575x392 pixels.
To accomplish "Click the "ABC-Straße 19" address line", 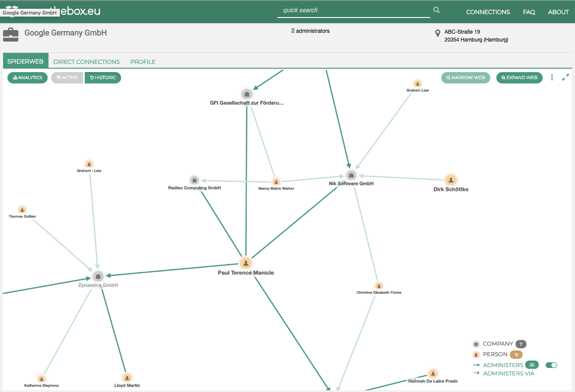I will coord(462,31).
